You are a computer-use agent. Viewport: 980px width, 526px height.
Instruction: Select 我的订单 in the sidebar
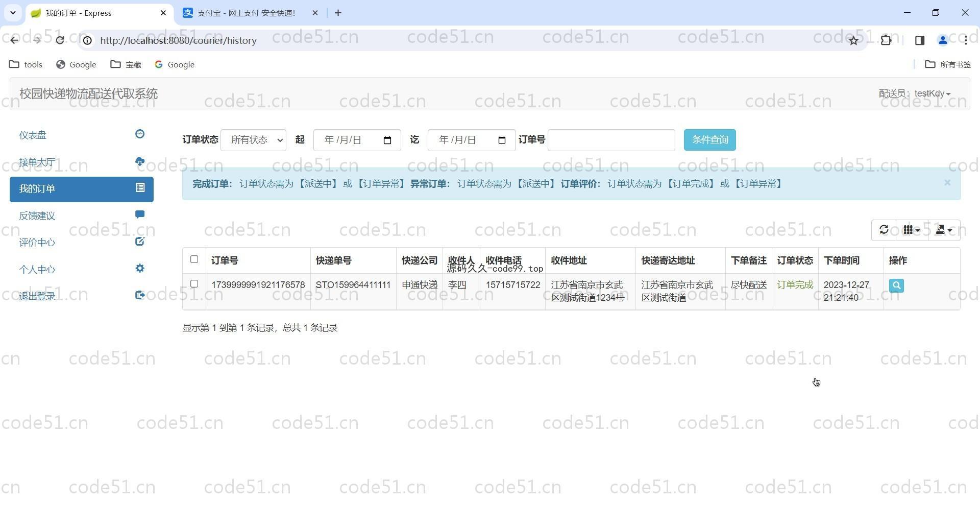pyautogui.click(x=82, y=189)
